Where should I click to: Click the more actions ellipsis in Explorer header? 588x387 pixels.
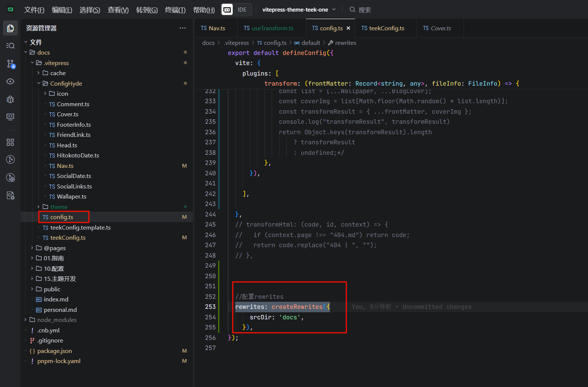pos(182,28)
